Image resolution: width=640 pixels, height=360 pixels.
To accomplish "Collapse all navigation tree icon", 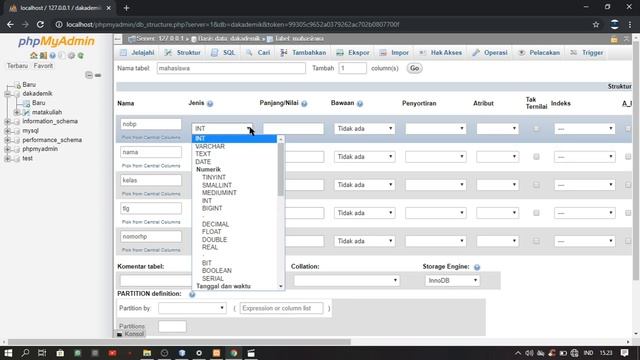I will point(89,75).
